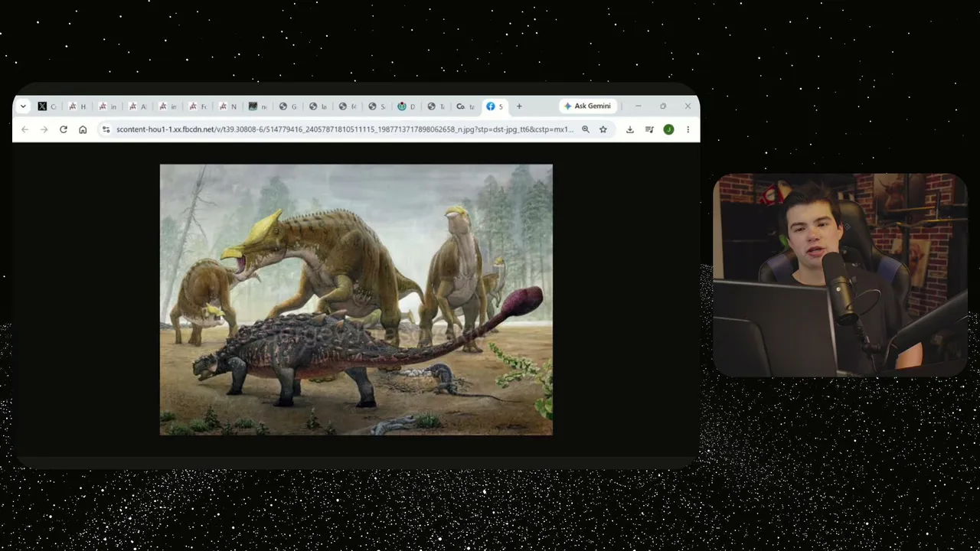Open the media controls icon

[x=649, y=129]
